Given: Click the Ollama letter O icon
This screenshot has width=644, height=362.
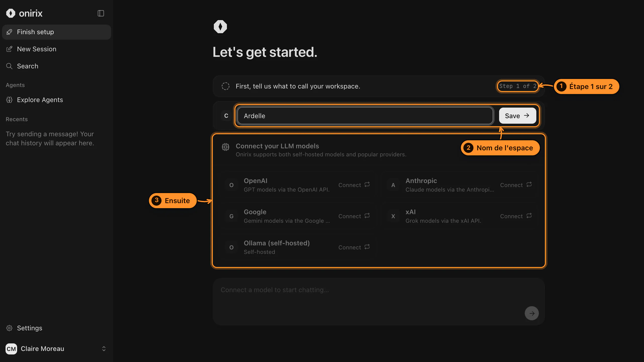Looking at the screenshot, I should [x=231, y=247].
